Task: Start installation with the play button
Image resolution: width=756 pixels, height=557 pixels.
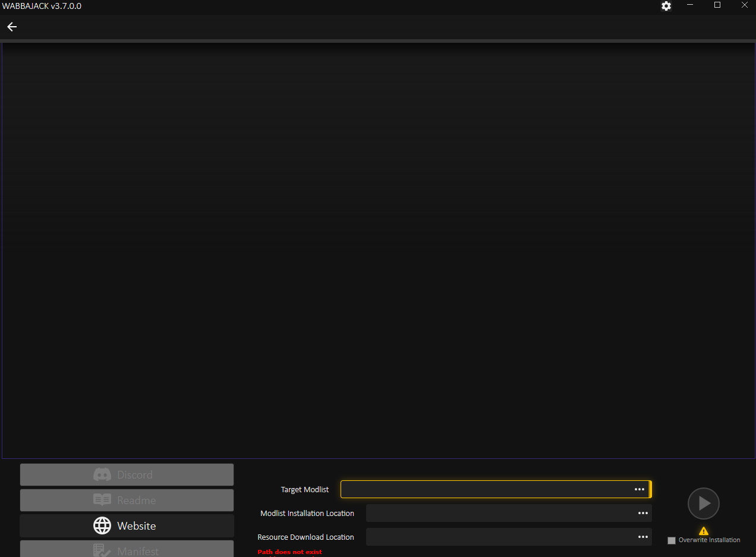Action: (x=704, y=503)
